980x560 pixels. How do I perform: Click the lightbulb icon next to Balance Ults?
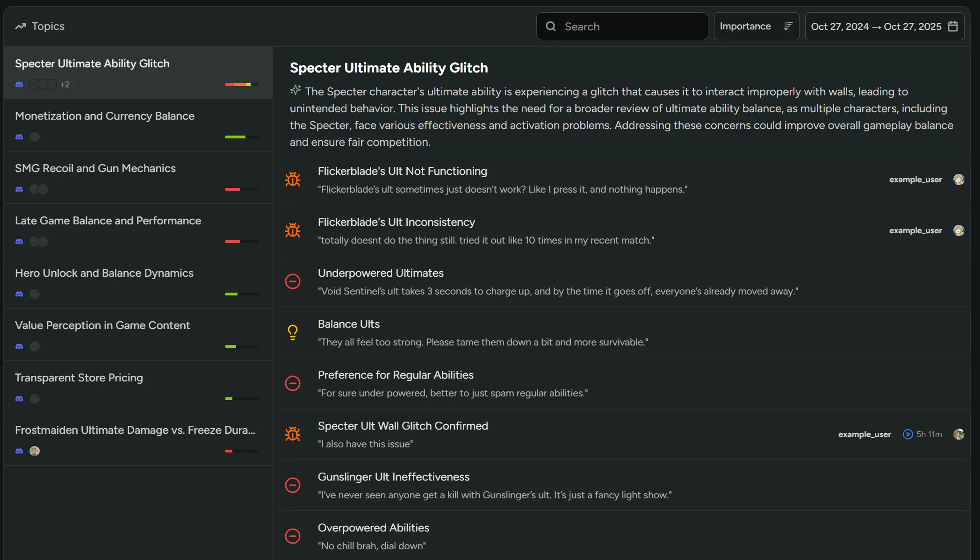293,332
